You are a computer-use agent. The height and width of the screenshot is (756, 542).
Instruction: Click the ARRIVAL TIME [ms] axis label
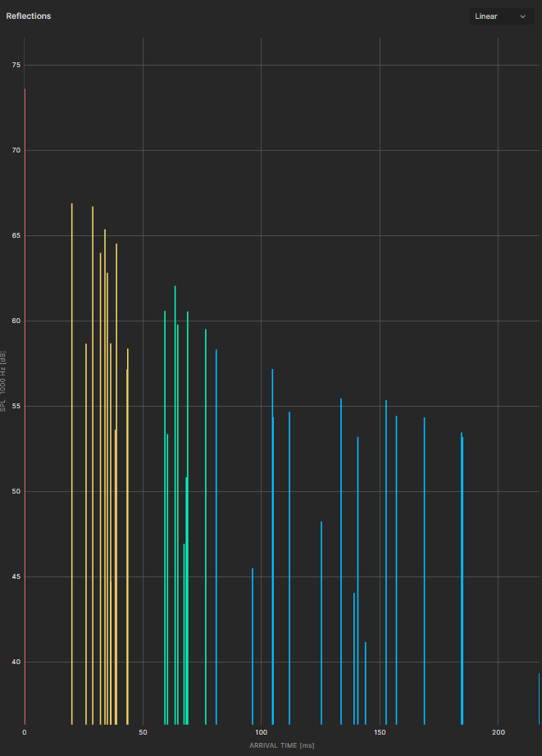(x=282, y=745)
